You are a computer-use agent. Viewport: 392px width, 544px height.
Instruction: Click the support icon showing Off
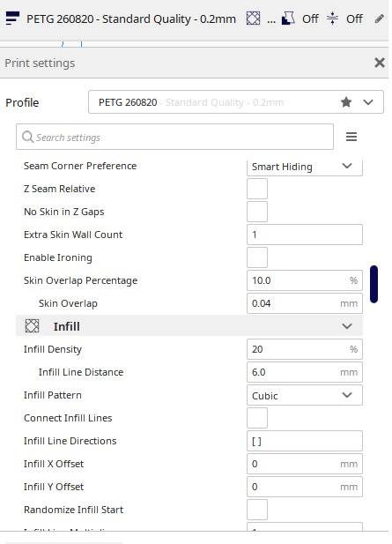click(x=288, y=19)
